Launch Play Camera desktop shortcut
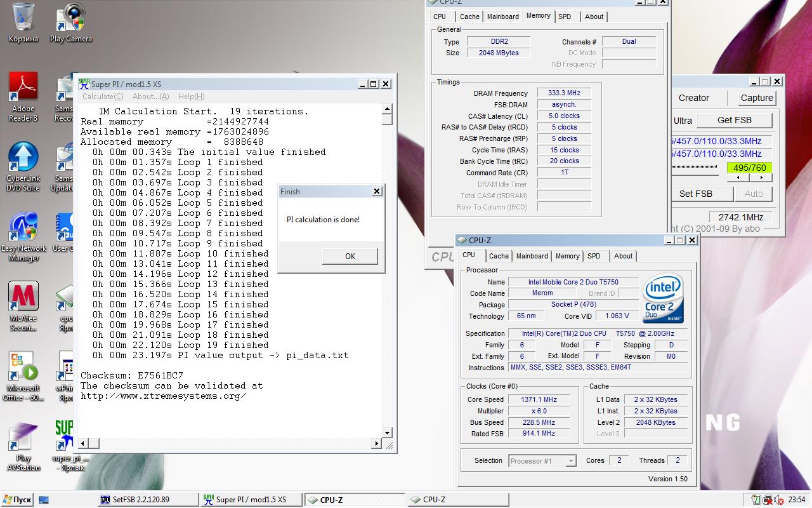 point(70,22)
